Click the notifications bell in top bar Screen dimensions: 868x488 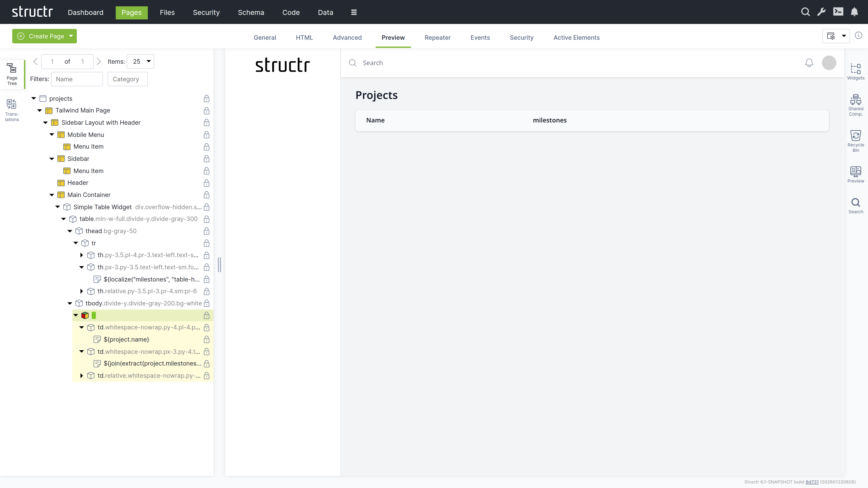click(854, 12)
